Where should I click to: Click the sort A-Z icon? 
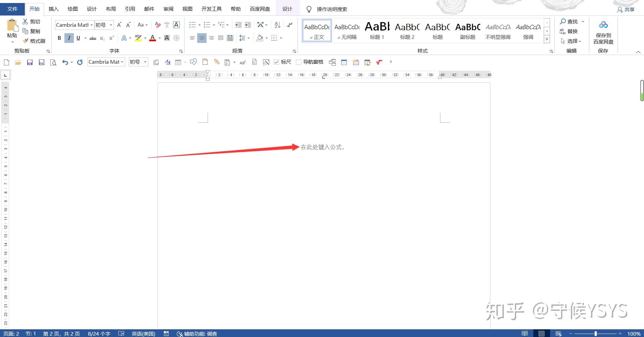click(277, 25)
